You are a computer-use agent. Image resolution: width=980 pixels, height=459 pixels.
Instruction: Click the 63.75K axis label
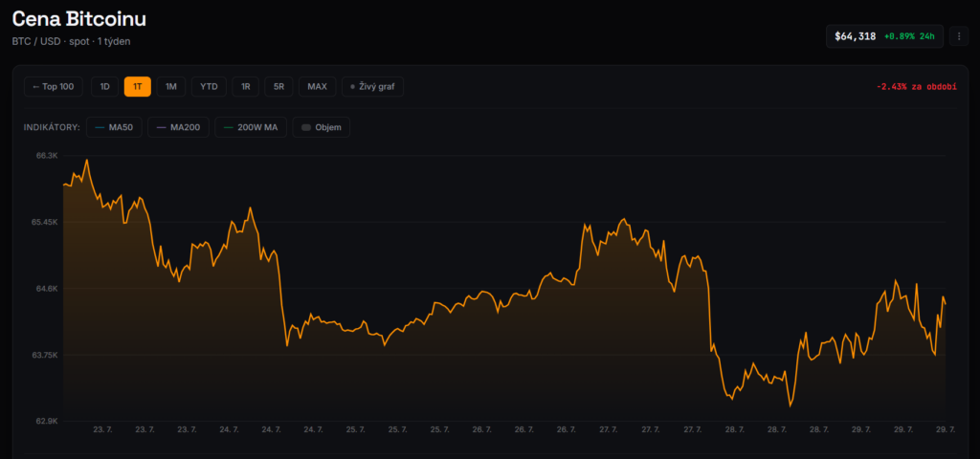click(45, 355)
